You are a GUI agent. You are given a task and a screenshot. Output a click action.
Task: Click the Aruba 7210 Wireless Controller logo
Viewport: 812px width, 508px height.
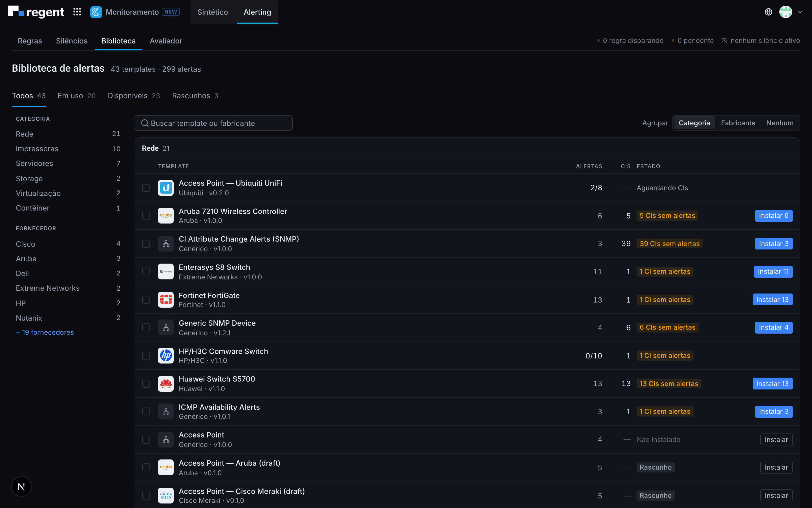pos(166,216)
